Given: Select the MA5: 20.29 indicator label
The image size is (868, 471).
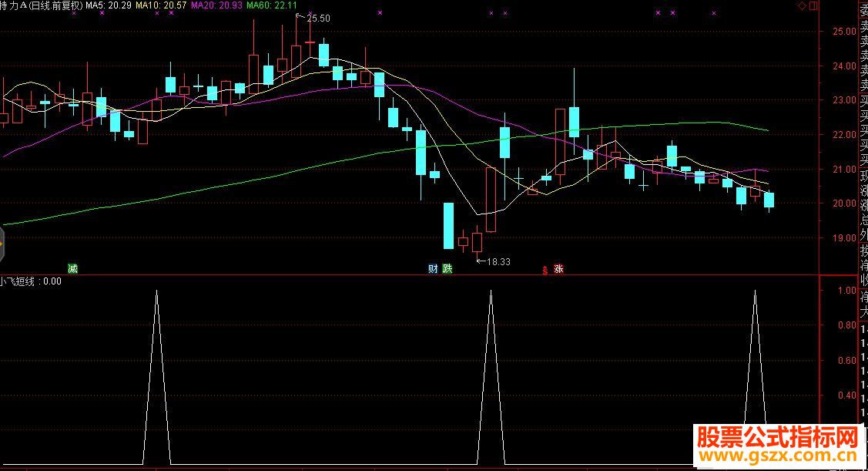Looking at the screenshot, I should pyautogui.click(x=109, y=5).
